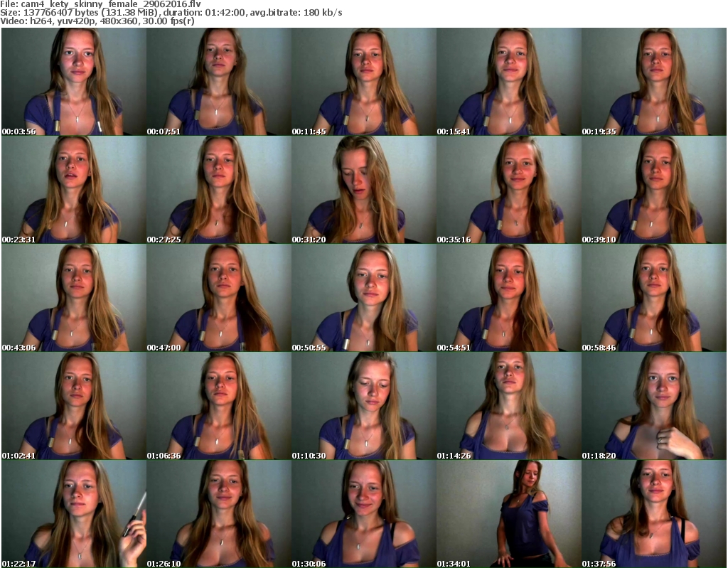Select the thumbnail stamped 00:03:56
The width and height of the screenshot is (728, 568).
point(74,81)
